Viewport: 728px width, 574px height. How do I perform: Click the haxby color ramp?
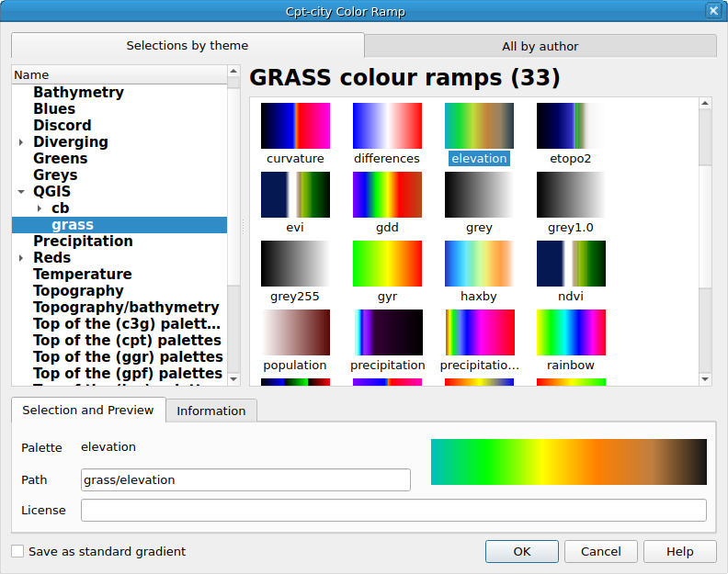click(x=479, y=264)
